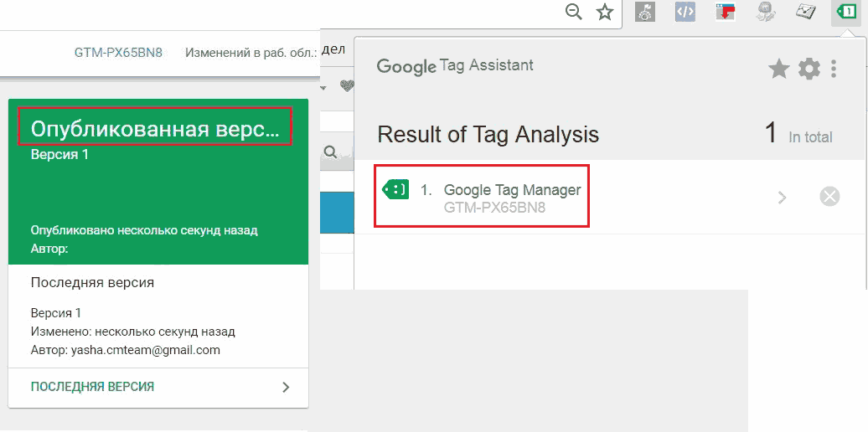This screenshot has width=868, height=432.
Task: Click the search magnifier icon in page
Action: 330,152
